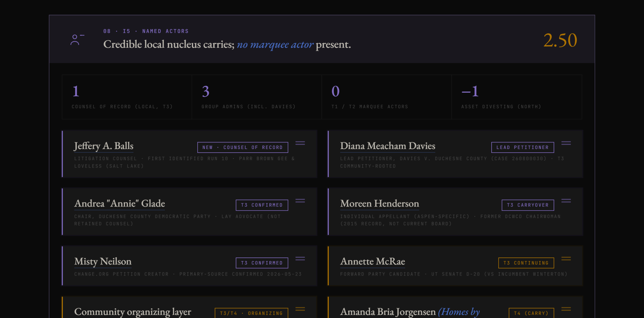This screenshot has height=318, width=644.
Task: Open the Diana Meacham Davies name link
Action: click(x=388, y=146)
